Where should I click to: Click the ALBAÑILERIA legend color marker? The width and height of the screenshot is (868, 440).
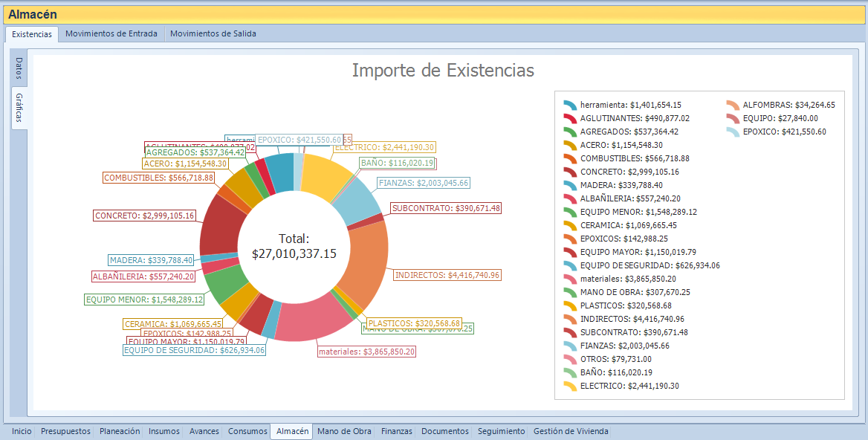570,198
